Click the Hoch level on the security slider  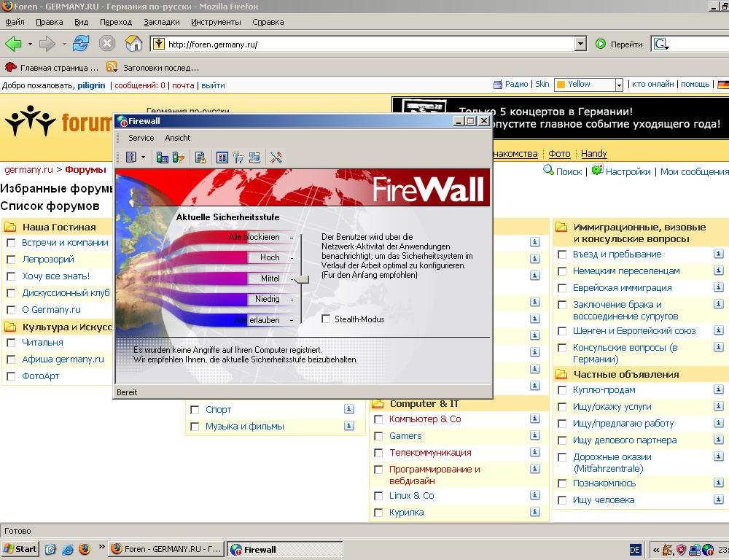270,257
